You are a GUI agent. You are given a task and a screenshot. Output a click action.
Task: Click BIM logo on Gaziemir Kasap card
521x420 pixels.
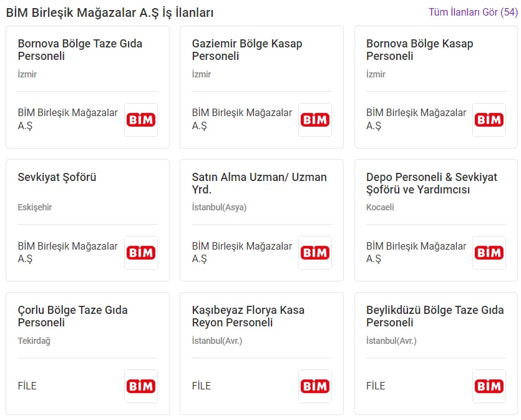click(315, 120)
